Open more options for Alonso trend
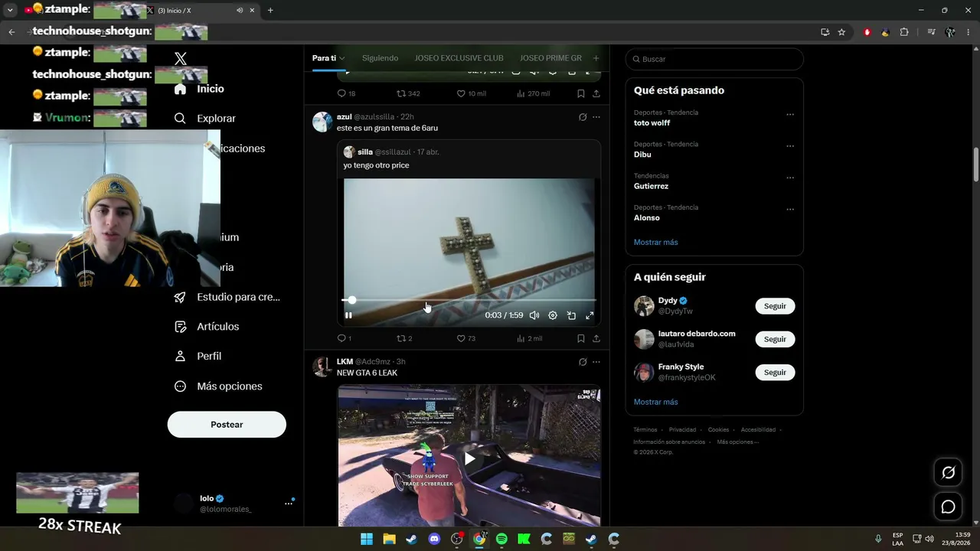 [x=790, y=210]
